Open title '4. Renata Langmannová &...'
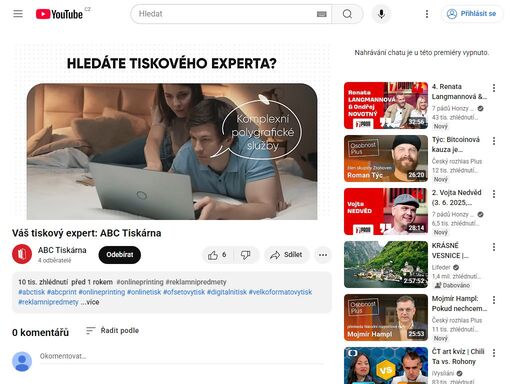The image size is (512, 384). click(x=459, y=92)
